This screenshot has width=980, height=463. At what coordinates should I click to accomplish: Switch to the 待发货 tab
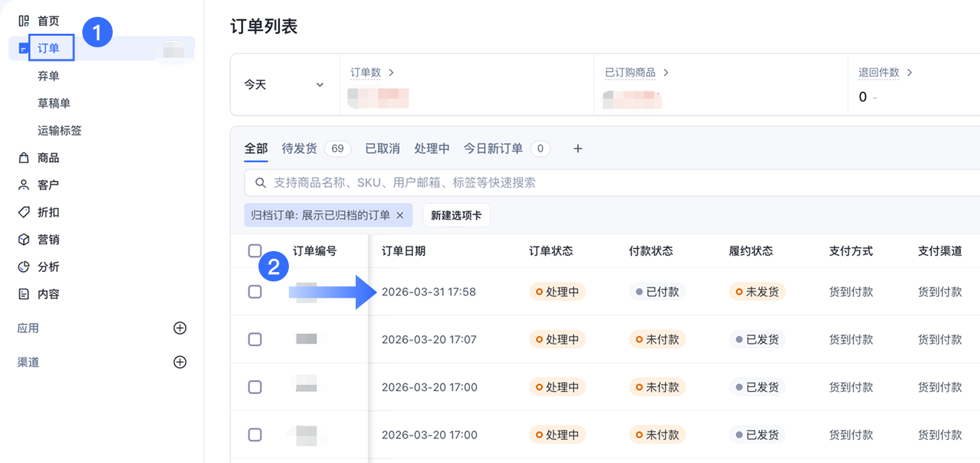299,148
